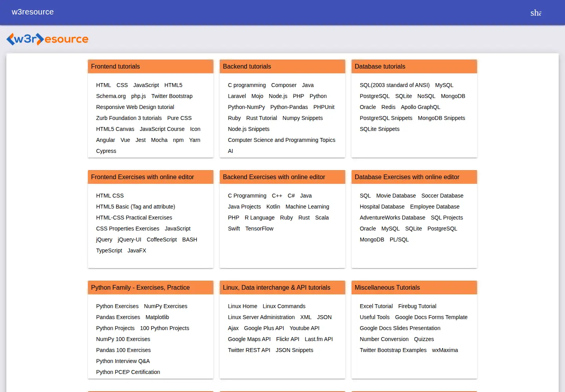Open the Twitter Bootstrap tutorial
565x392 pixels.
click(x=172, y=96)
